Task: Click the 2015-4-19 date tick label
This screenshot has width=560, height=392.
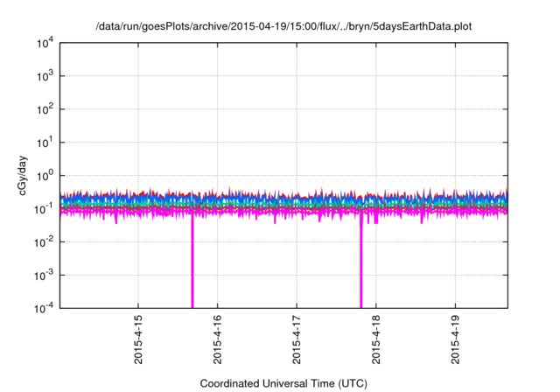Action: click(455, 339)
